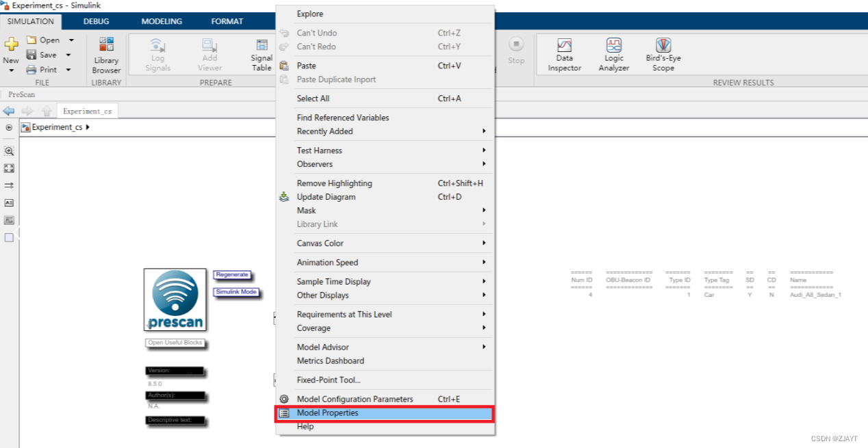Open the Print button dropdown arrow
The image size is (868, 448).
(x=68, y=70)
